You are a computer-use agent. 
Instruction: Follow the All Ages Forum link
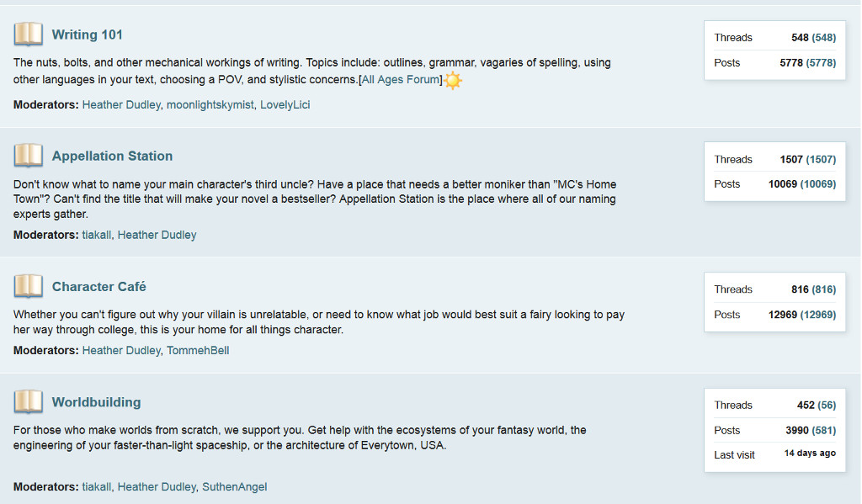click(401, 79)
